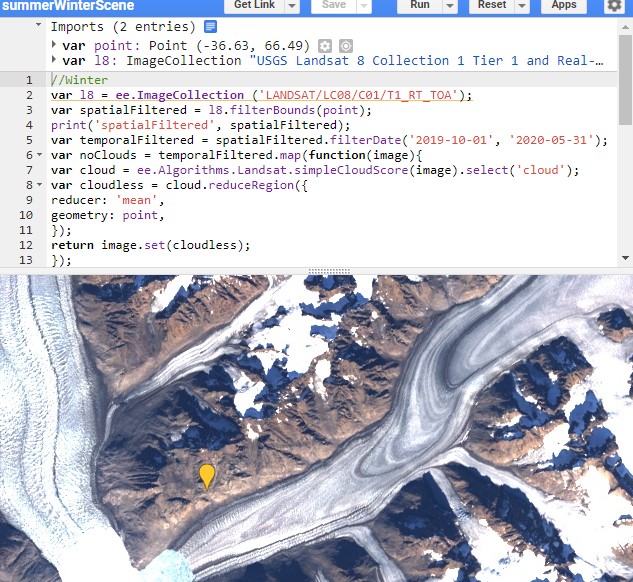Open the Reset dropdown arrow

coord(524,6)
